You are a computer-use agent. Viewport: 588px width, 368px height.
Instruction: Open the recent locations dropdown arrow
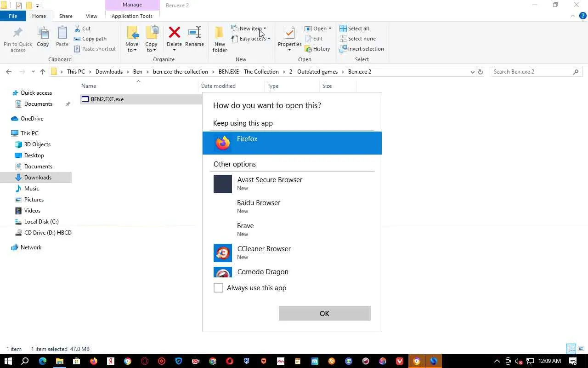(x=33, y=72)
